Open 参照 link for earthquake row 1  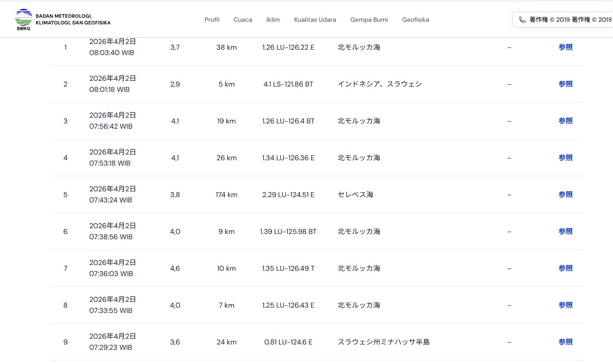pos(565,47)
